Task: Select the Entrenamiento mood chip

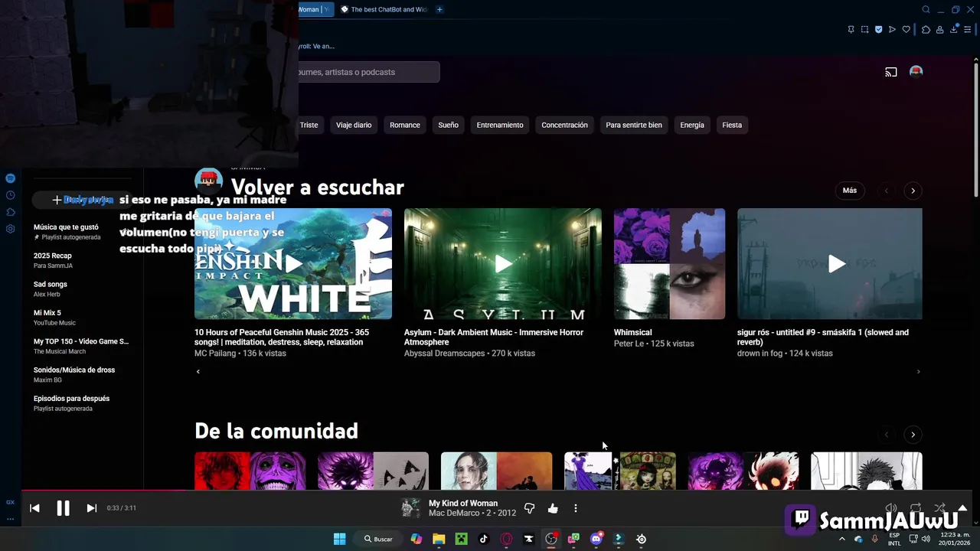Action: click(x=500, y=125)
